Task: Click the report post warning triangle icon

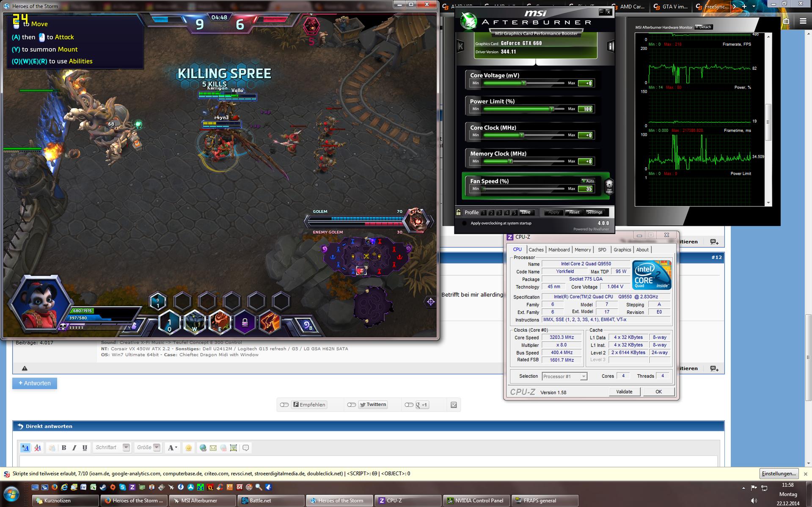Action: 25,368
